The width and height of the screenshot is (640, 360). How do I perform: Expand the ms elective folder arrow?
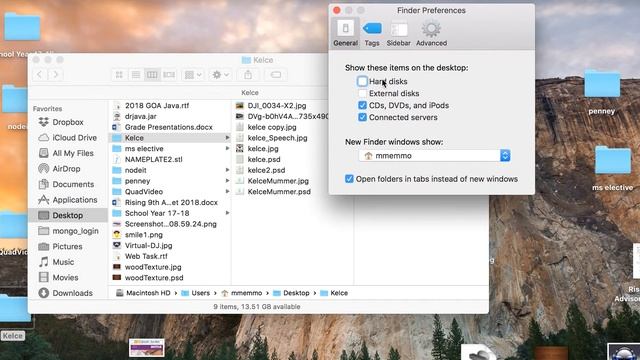click(227, 149)
